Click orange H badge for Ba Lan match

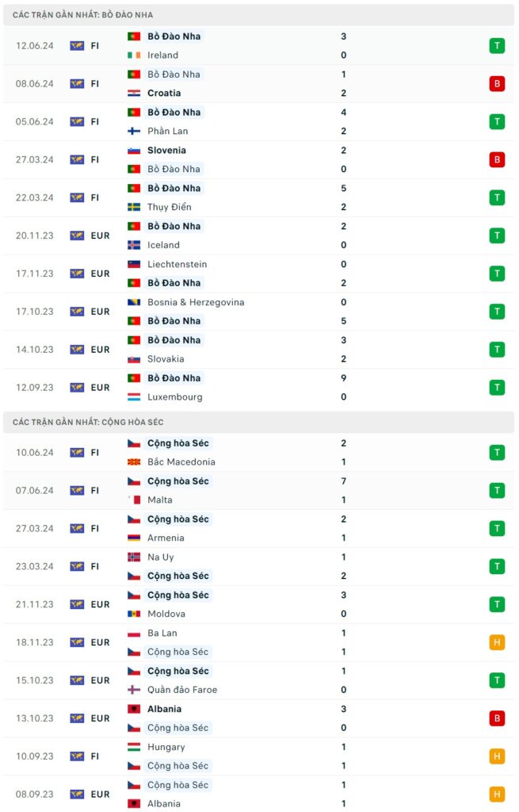point(497,642)
